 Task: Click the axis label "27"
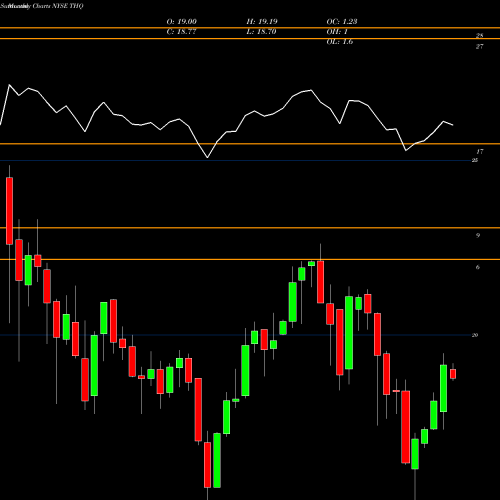[x=479, y=46]
